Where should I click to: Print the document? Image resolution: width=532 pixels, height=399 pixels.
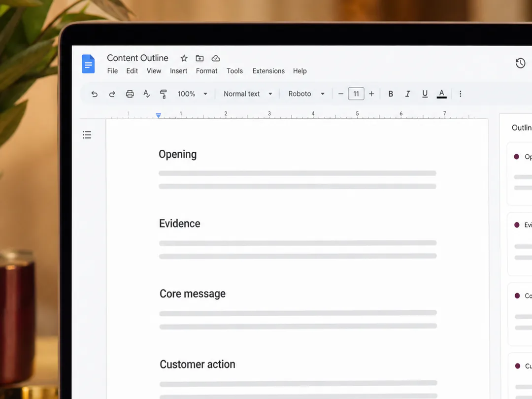pos(130,94)
